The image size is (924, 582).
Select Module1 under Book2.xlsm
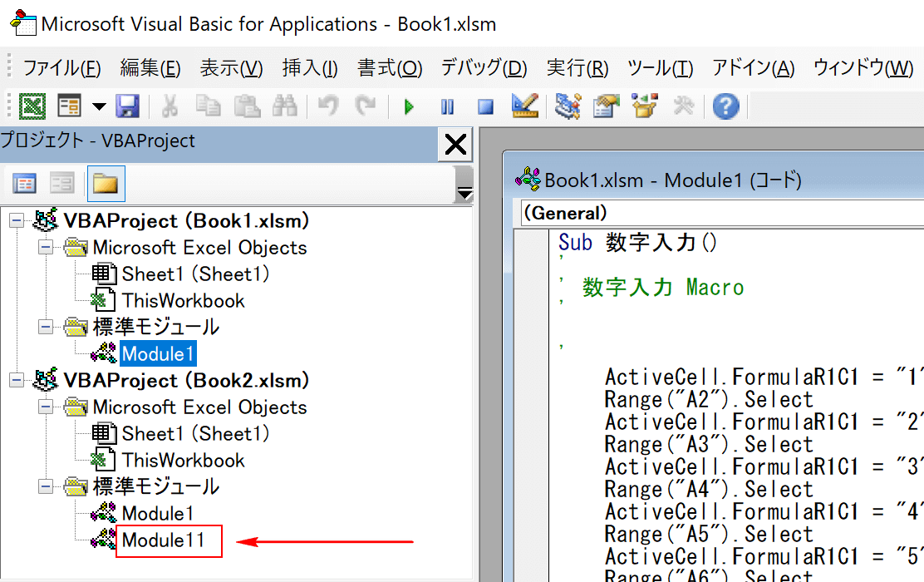[x=157, y=514]
